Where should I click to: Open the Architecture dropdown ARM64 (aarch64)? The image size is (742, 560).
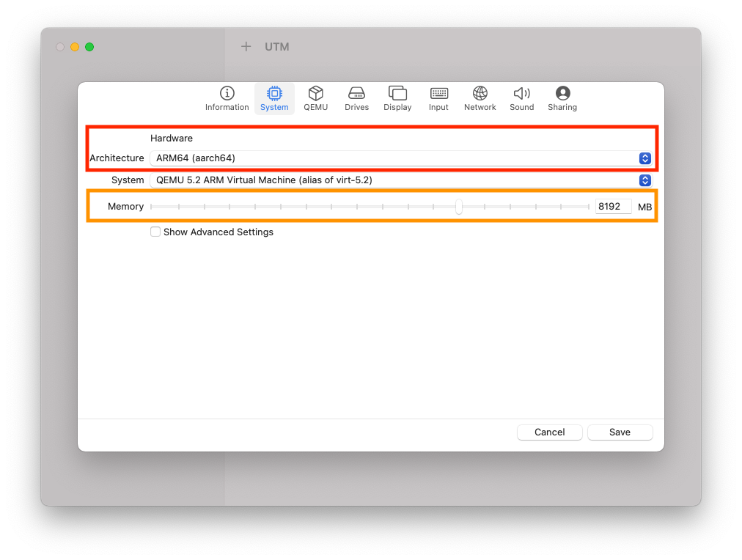click(401, 158)
